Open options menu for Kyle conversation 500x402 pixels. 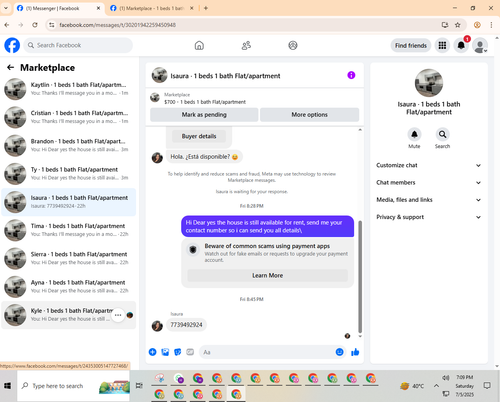118,315
